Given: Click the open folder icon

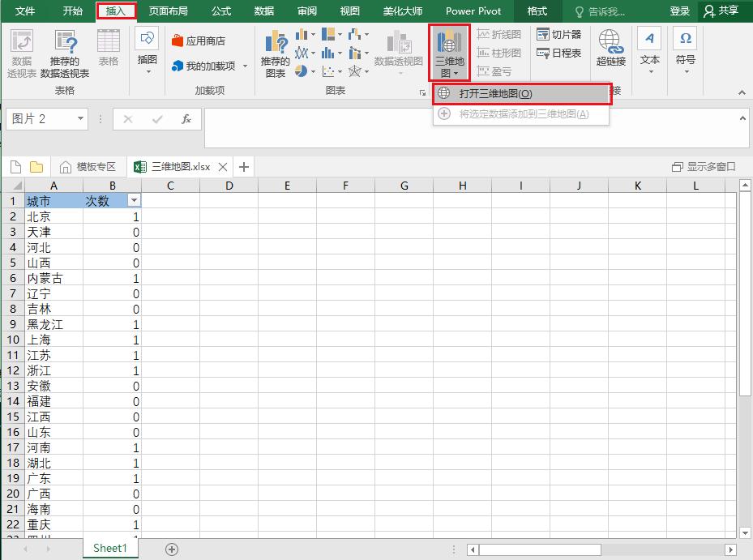Looking at the screenshot, I should [x=36, y=167].
